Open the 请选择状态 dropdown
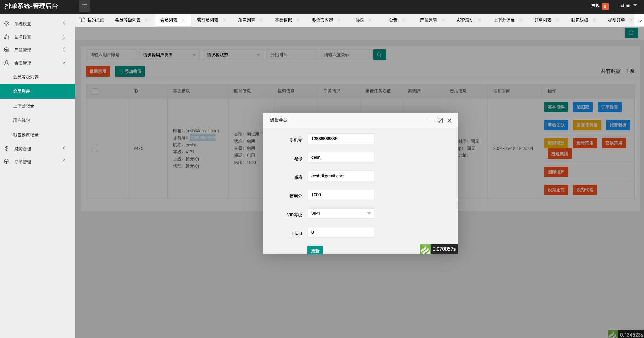Image resolution: width=644 pixels, height=338 pixels. [x=234, y=55]
